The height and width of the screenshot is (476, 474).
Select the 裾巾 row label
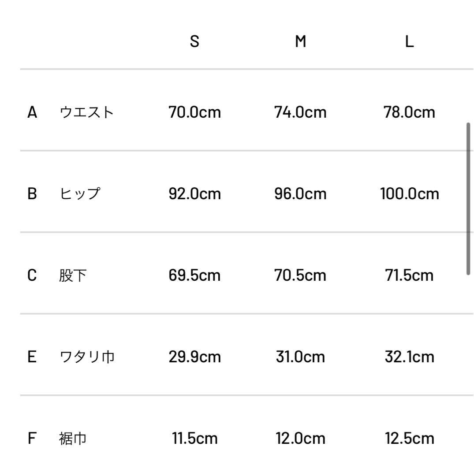[x=73, y=439]
